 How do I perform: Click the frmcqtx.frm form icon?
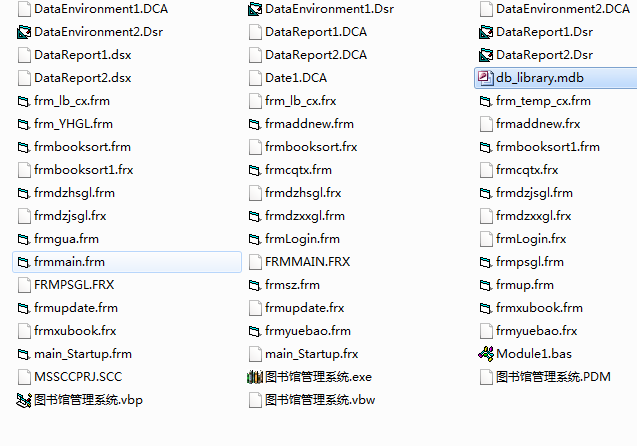point(255,170)
